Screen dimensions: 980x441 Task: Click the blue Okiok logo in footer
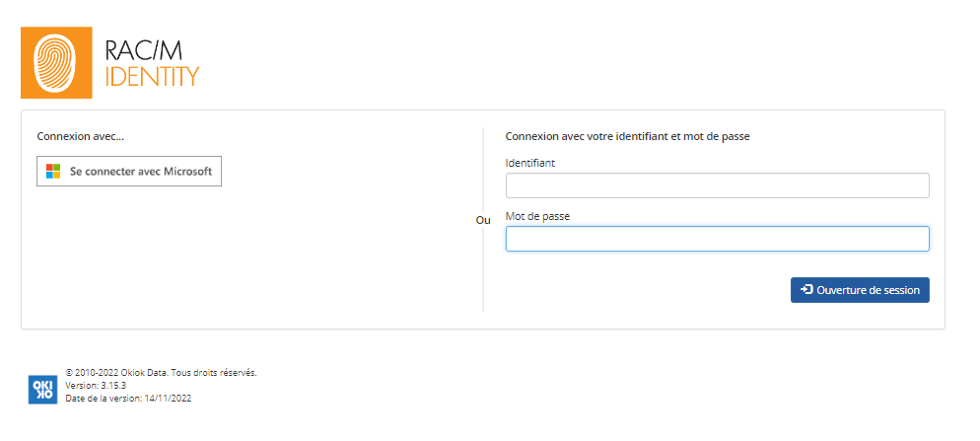tap(42, 389)
